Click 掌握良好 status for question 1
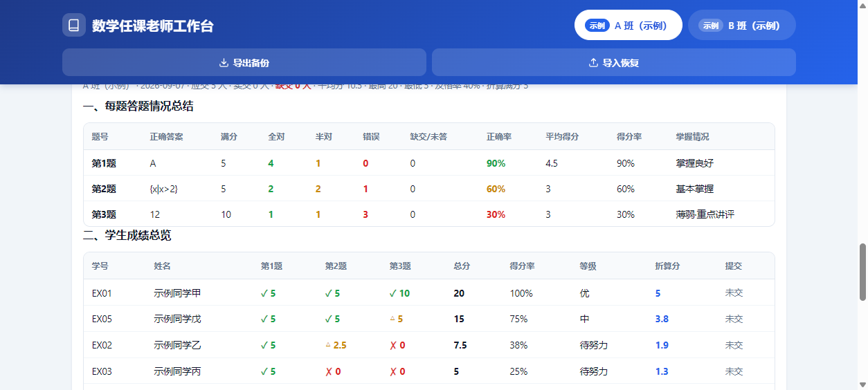This screenshot has height=390, width=868. point(695,163)
